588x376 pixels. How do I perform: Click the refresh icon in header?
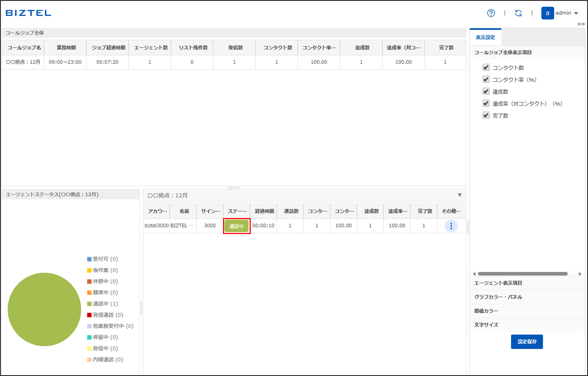tap(518, 13)
